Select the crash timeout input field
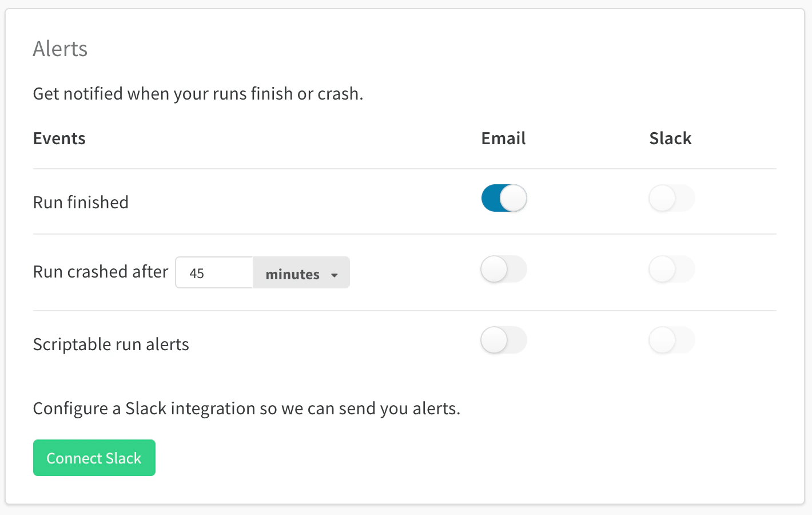The height and width of the screenshot is (515, 812). point(214,273)
